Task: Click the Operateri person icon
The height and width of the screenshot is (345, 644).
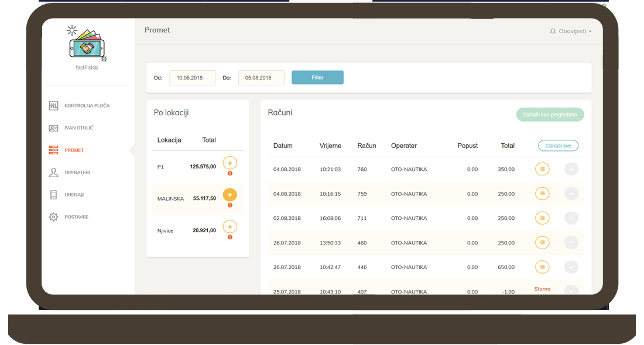Action: 54,172
